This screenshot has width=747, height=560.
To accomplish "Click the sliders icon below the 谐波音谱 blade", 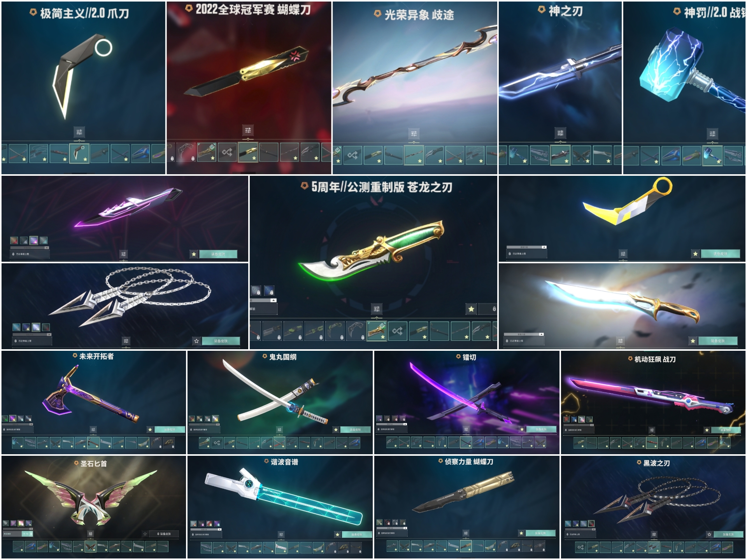I will tap(281, 535).
